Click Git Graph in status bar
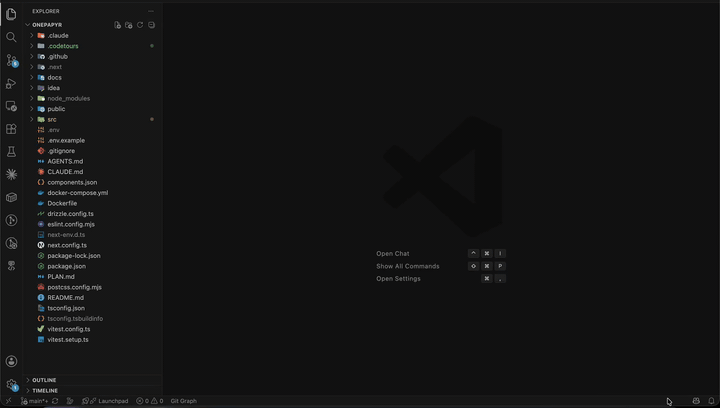Screen dimensions: 720x408 point(184,401)
